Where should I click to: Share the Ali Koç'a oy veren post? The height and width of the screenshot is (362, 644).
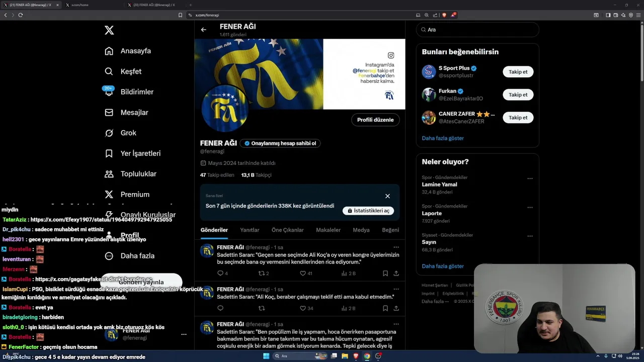[x=396, y=274]
